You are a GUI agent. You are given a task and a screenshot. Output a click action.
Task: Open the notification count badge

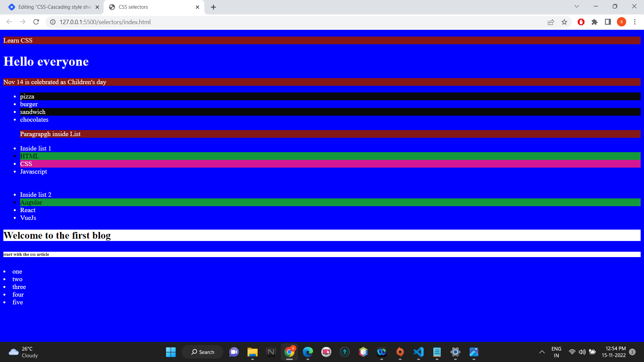point(632,352)
